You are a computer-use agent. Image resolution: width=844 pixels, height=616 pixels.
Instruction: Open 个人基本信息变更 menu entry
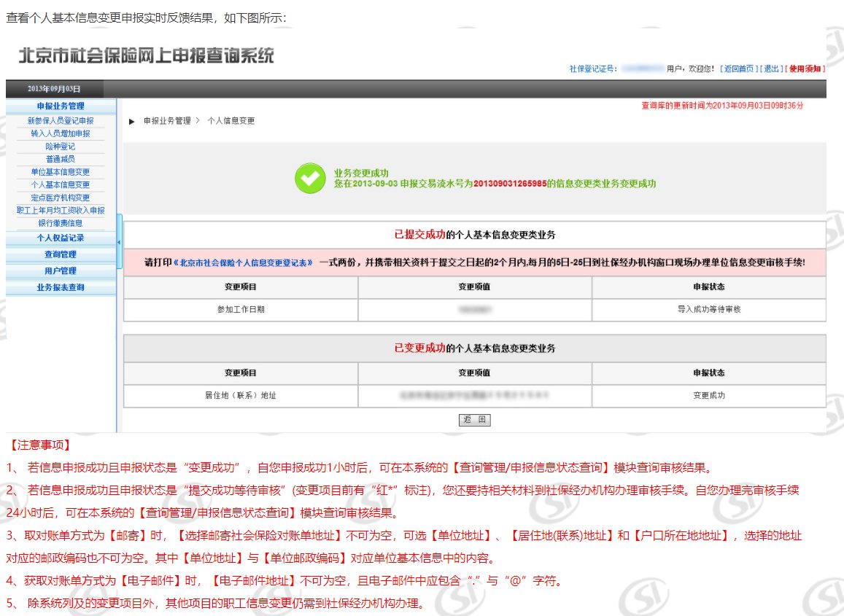coord(61,185)
